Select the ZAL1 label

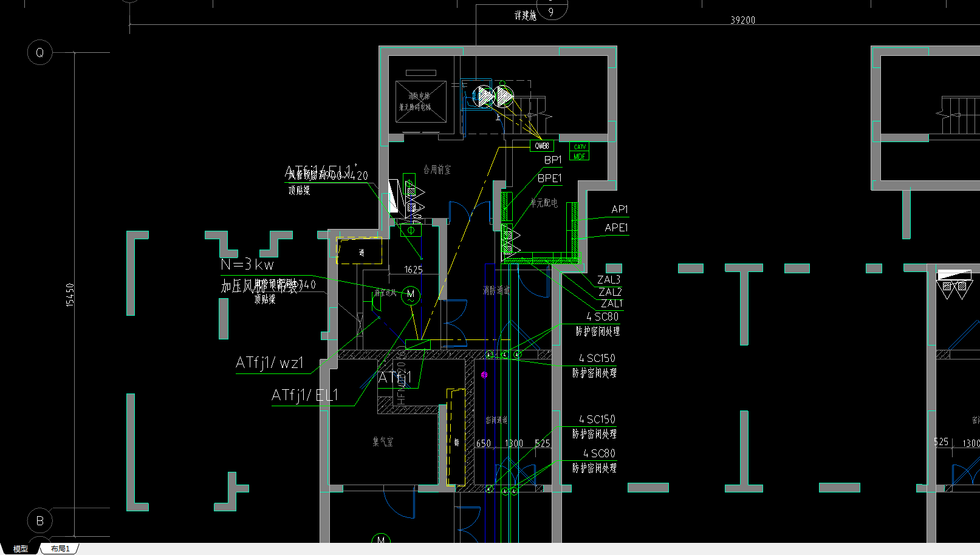[x=612, y=303]
